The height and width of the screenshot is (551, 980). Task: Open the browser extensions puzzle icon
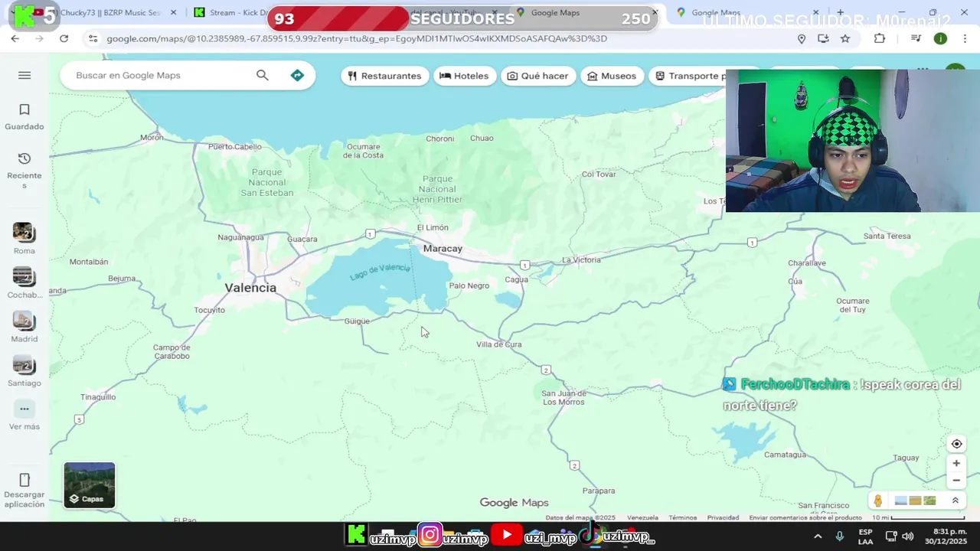pyautogui.click(x=880, y=38)
